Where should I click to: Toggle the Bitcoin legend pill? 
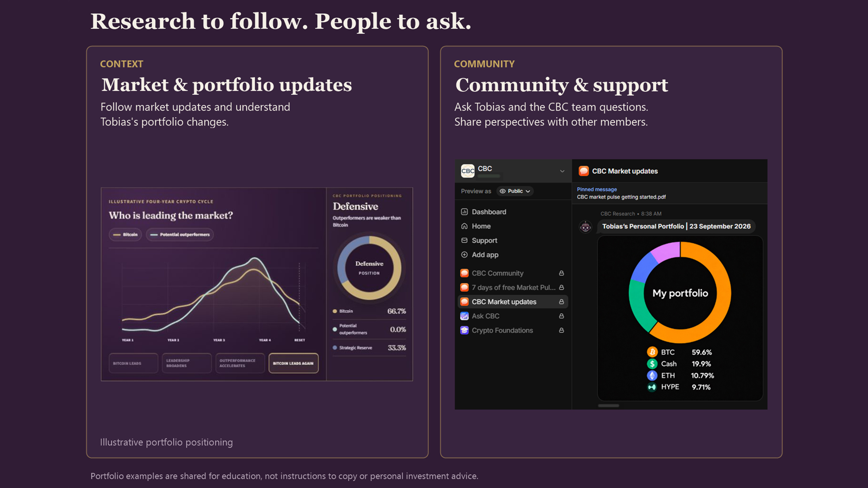(125, 235)
